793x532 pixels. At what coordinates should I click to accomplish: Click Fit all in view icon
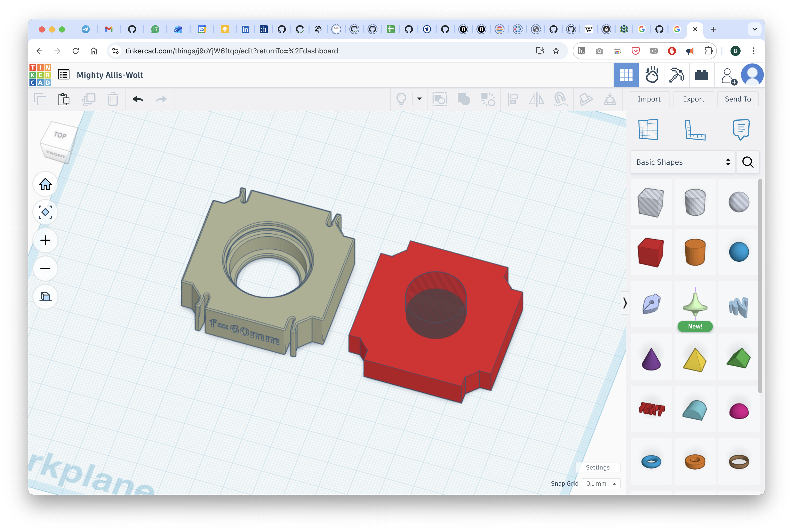pos(45,212)
